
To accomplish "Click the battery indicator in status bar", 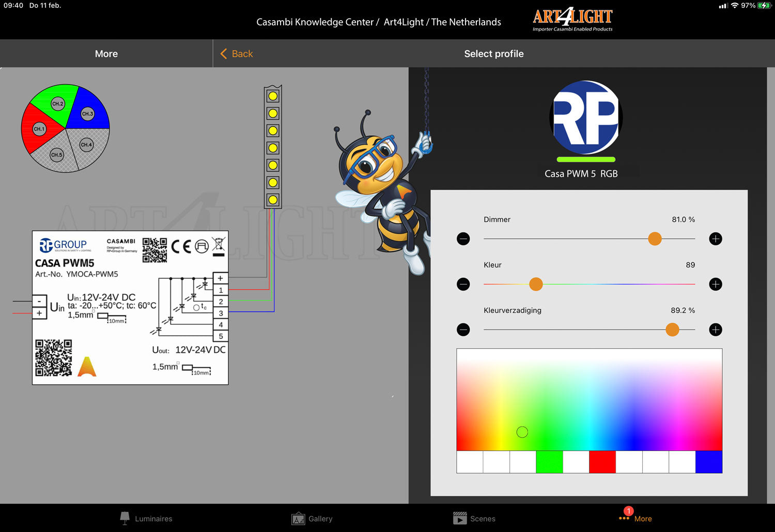I will pos(764,5).
